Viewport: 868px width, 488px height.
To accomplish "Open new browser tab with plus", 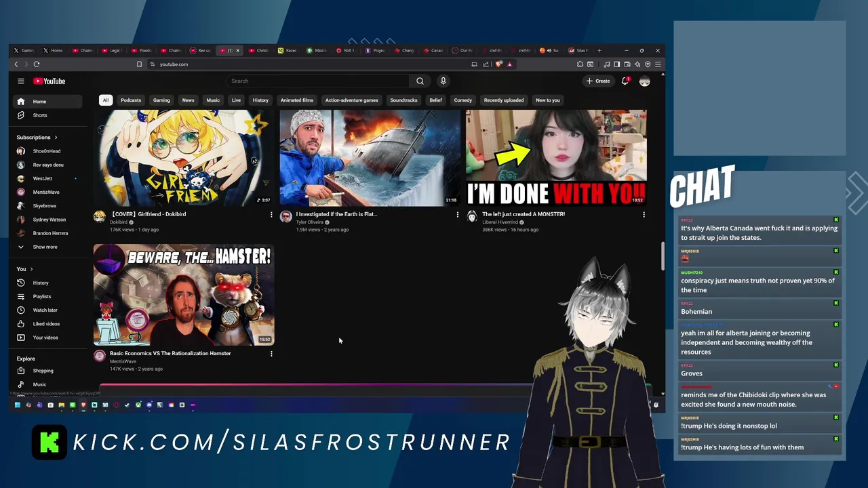I will point(599,50).
